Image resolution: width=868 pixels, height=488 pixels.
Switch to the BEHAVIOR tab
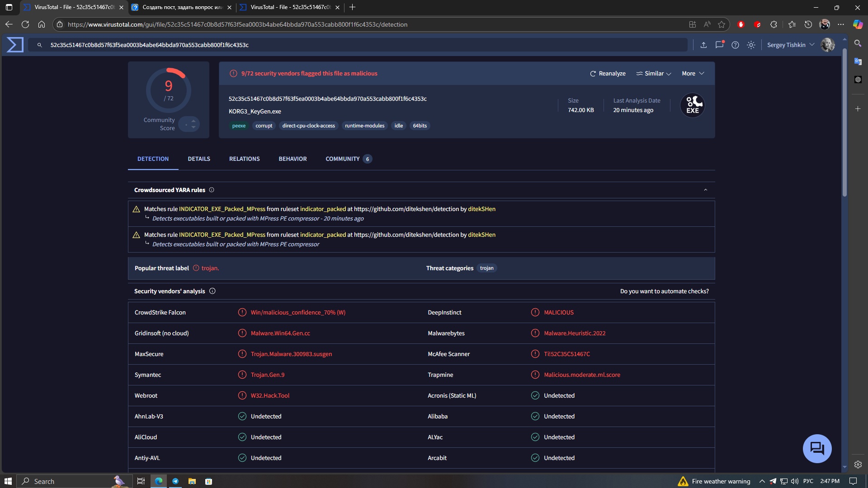point(292,159)
